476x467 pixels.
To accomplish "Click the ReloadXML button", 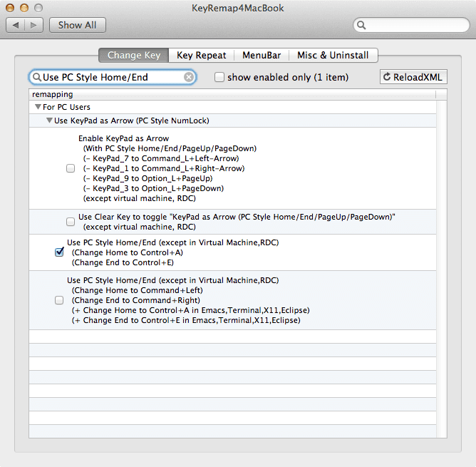I will click(x=413, y=77).
